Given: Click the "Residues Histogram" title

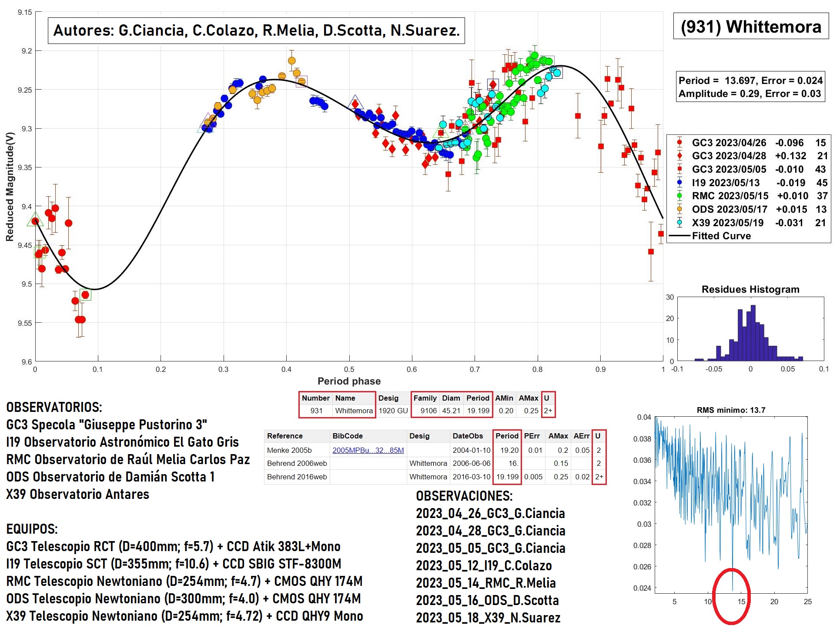Looking at the screenshot, I should pos(750,289).
